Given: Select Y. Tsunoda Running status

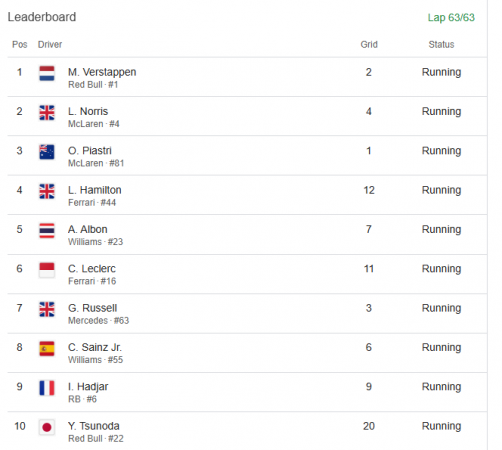Looking at the screenshot, I should click(x=441, y=426).
